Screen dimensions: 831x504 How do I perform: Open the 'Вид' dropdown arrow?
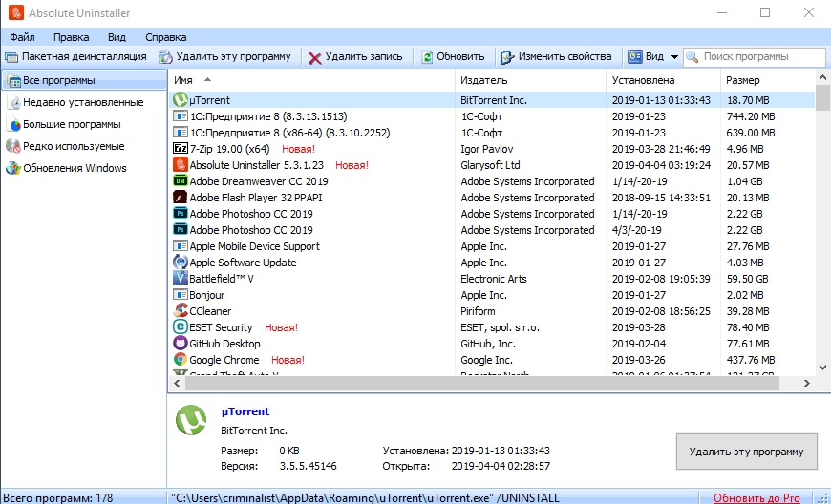[674, 57]
